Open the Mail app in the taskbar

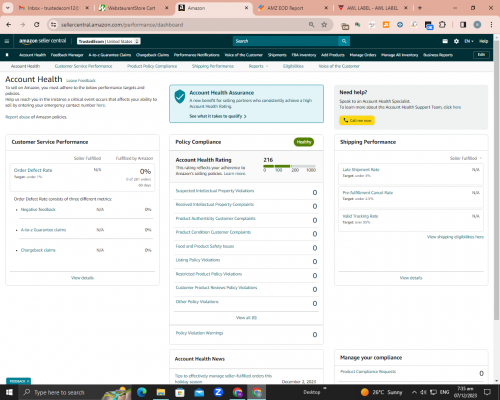coord(199,392)
